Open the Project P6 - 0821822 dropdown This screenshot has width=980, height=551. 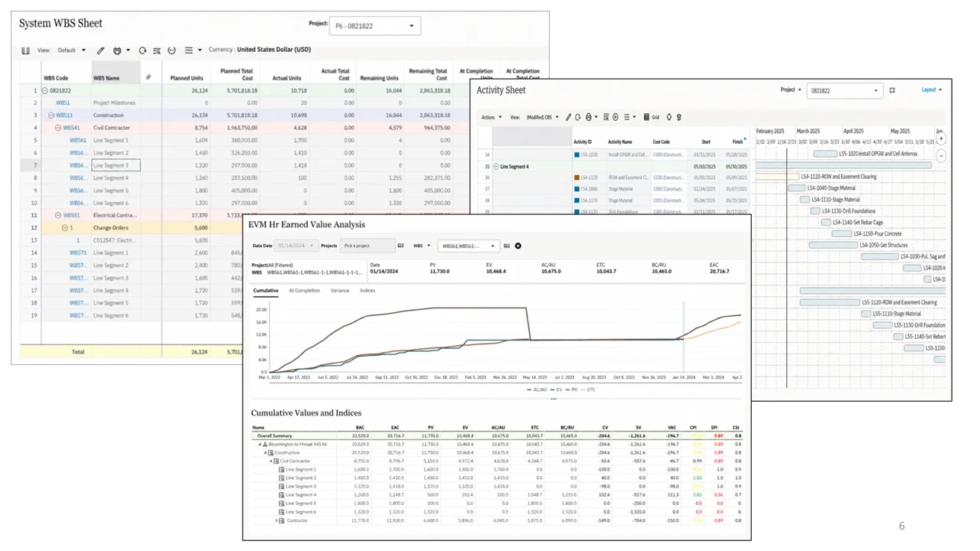374,26
